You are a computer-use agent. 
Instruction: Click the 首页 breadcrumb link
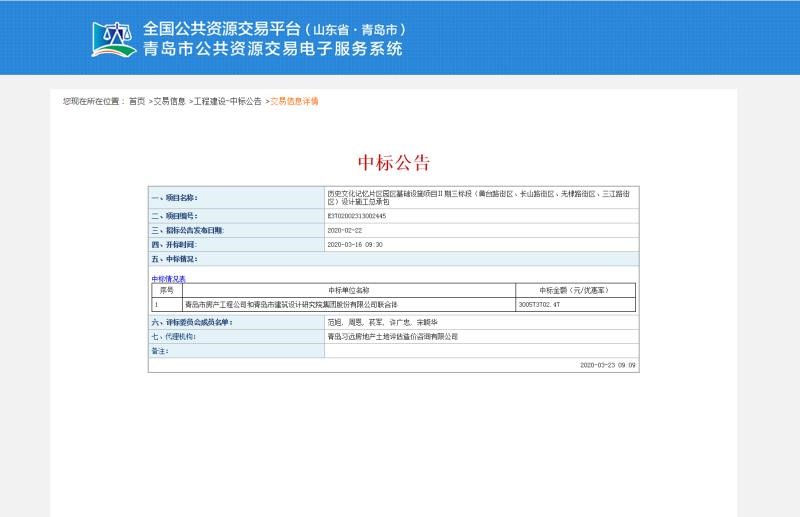[137, 102]
